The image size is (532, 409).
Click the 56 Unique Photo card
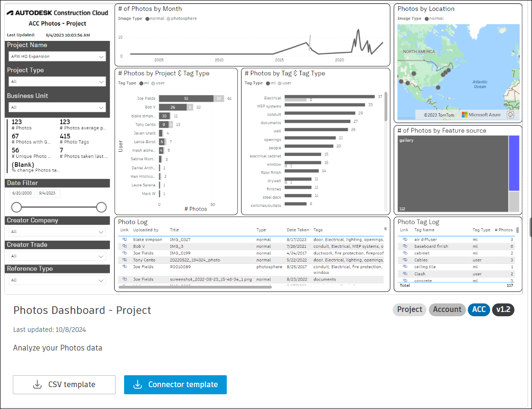point(31,153)
